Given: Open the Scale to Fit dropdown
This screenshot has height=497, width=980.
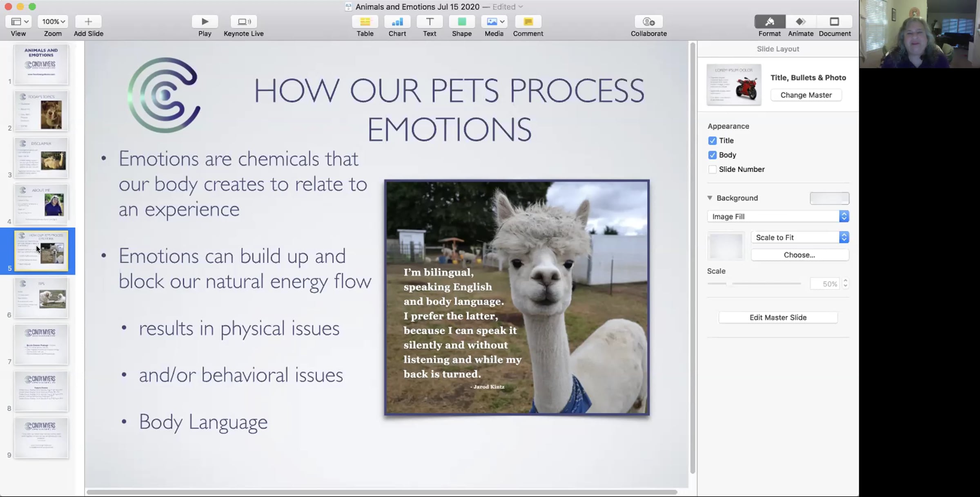Looking at the screenshot, I should (x=800, y=237).
